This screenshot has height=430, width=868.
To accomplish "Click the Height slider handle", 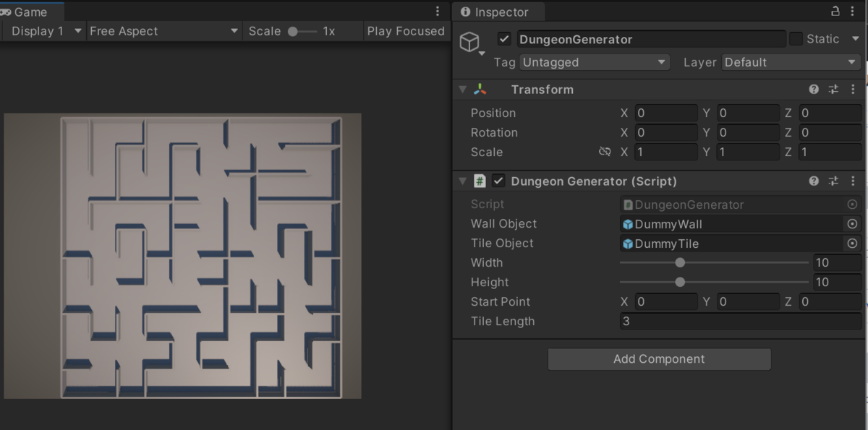I will pos(680,282).
